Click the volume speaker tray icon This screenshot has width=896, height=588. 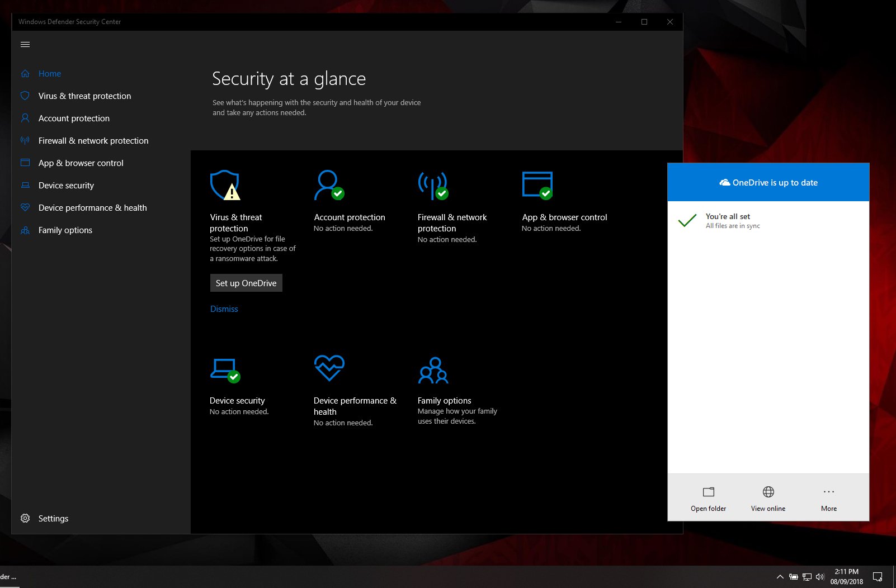[x=820, y=577]
